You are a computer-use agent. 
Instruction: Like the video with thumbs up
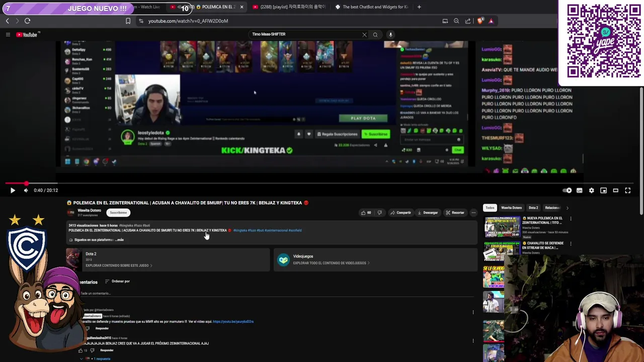click(366, 213)
